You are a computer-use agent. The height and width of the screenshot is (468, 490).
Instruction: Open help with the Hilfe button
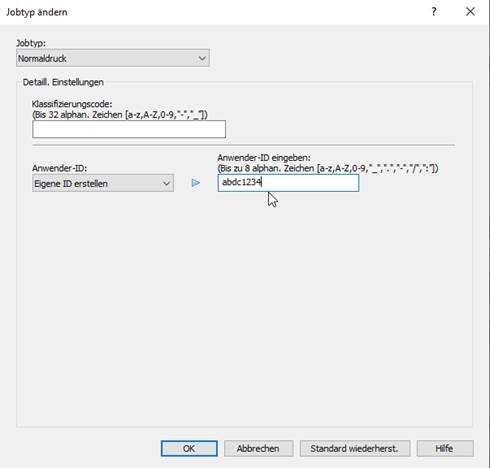[x=445, y=448]
